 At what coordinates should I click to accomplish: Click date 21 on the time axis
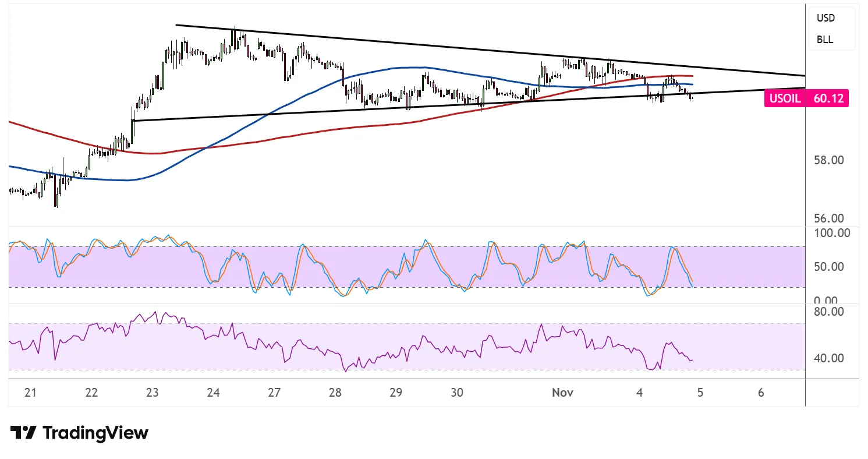pyautogui.click(x=31, y=393)
